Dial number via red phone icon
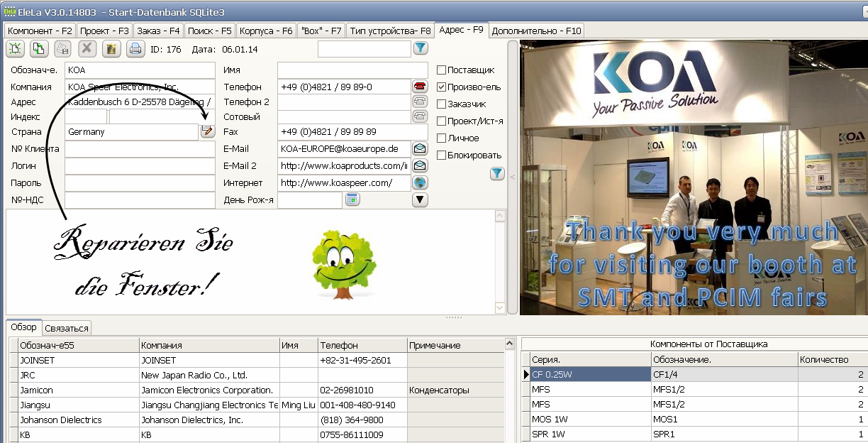 420,87
